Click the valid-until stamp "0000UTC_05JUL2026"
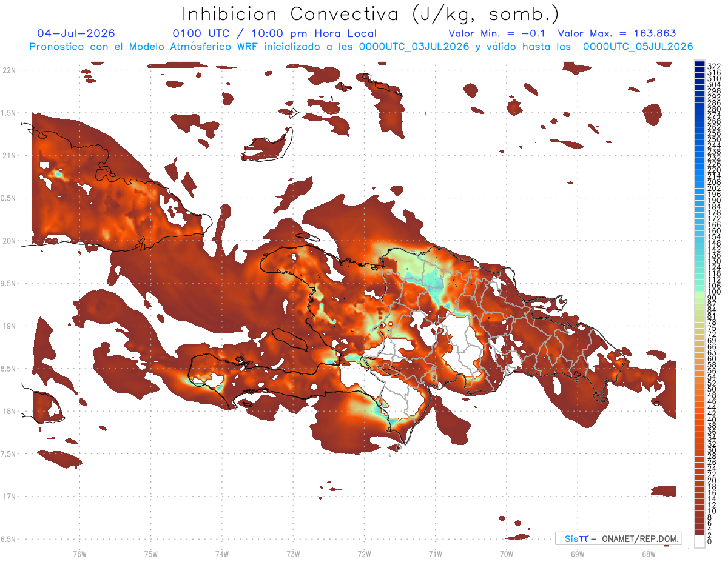 point(638,47)
